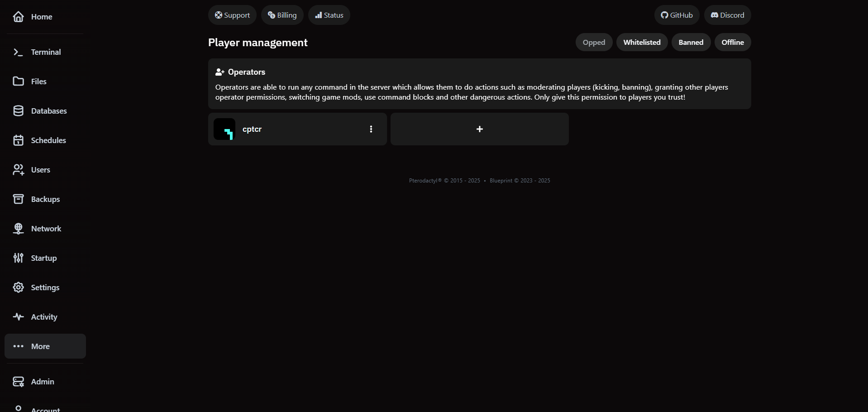
Task: Open Schedules via its calendar icon
Action: pos(18,140)
